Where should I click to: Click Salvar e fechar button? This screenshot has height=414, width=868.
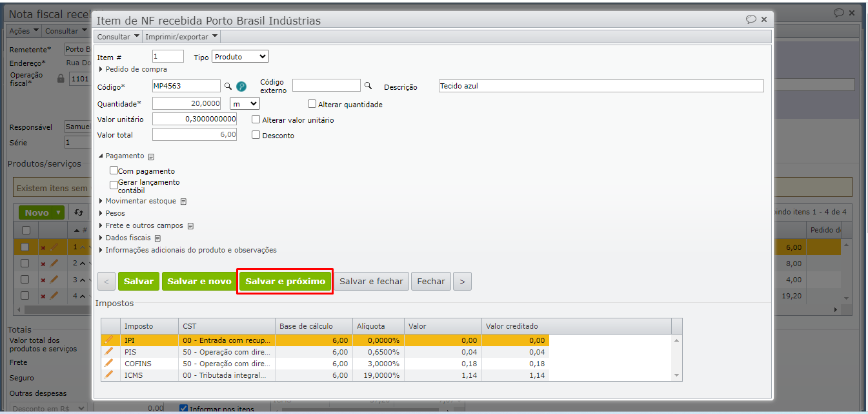coord(371,281)
